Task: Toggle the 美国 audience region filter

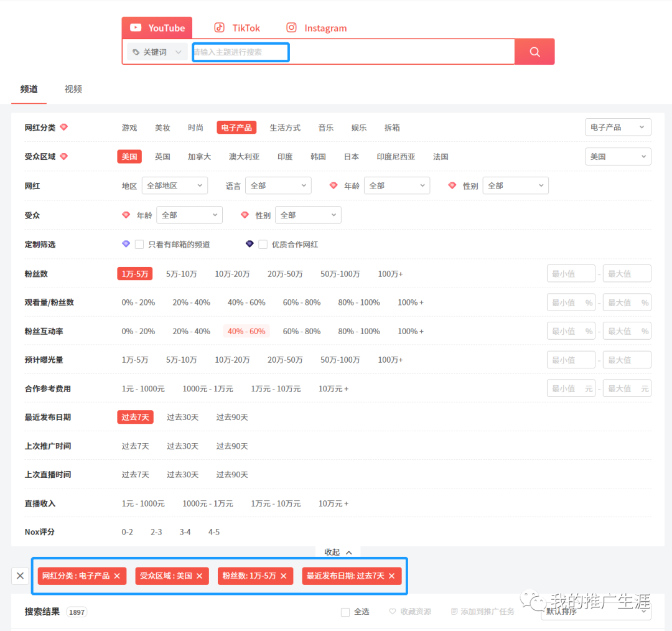Action: click(x=129, y=157)
